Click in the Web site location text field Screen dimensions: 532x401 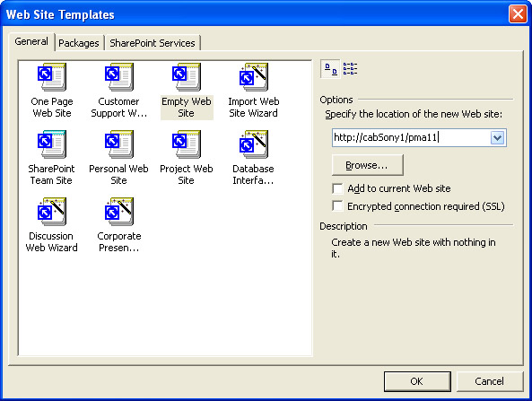(411, 138)
